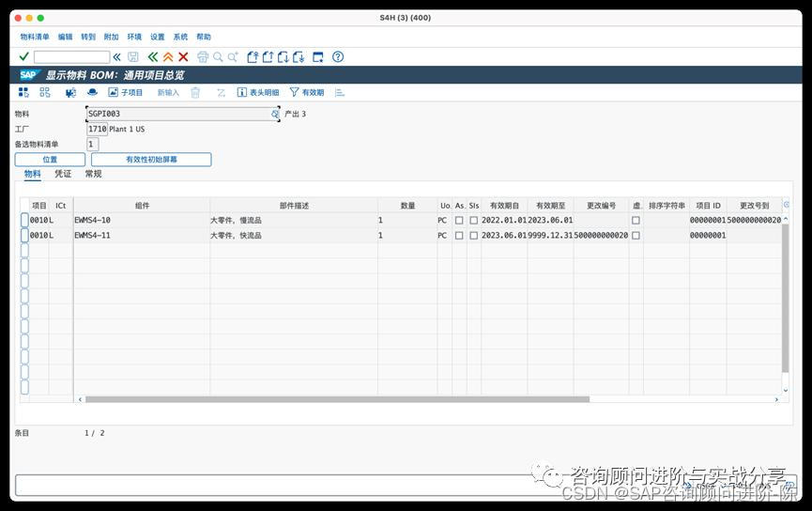Click the Print icon

coord(203,57)
